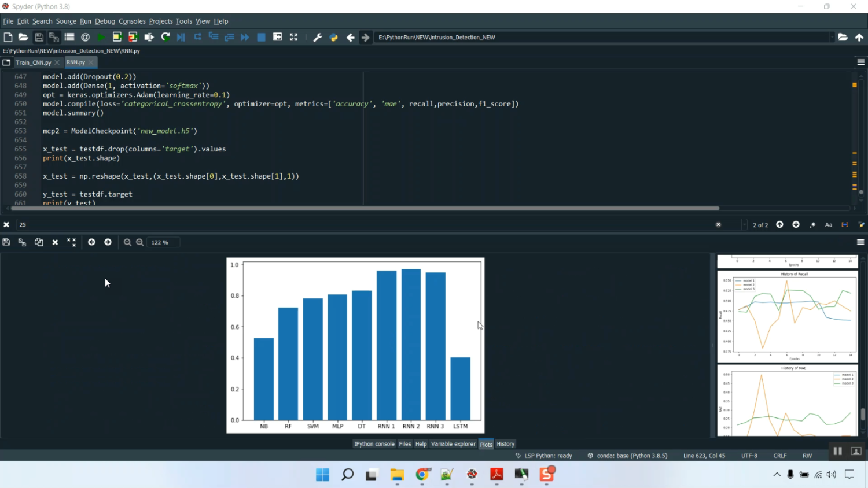Zoom in on the plot

pos(140,242)
